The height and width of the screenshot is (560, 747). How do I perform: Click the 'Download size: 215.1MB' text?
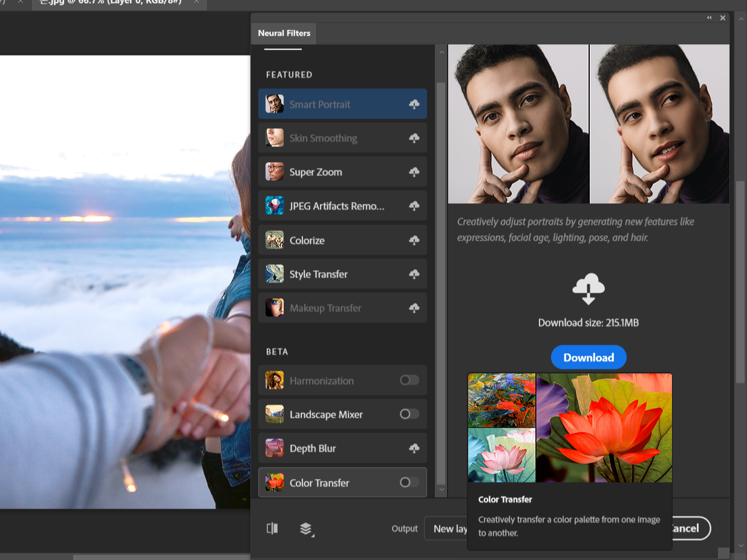click(589, 323)
